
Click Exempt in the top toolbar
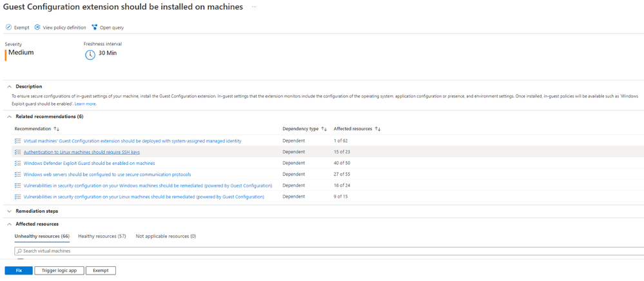click(17, 28)
